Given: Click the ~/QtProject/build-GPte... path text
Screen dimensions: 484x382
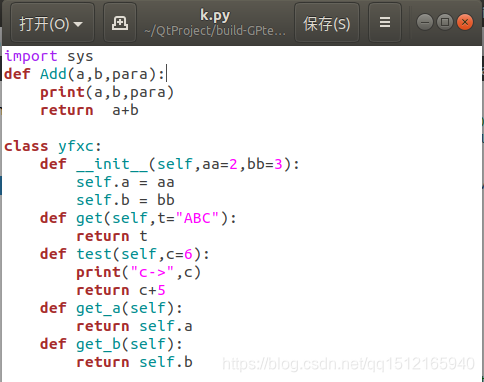Looking at the screenshot, I should pos(215,31).
